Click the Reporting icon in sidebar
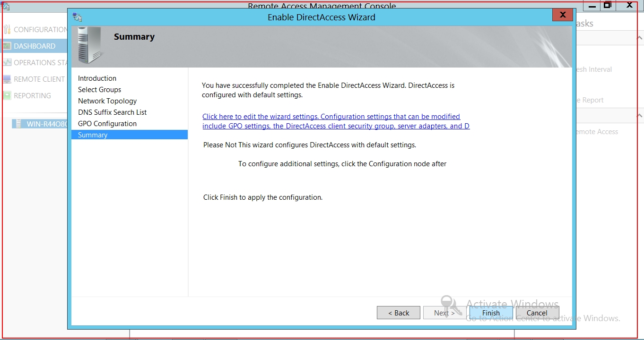644x340 pixels. click(x=7, y=95)
